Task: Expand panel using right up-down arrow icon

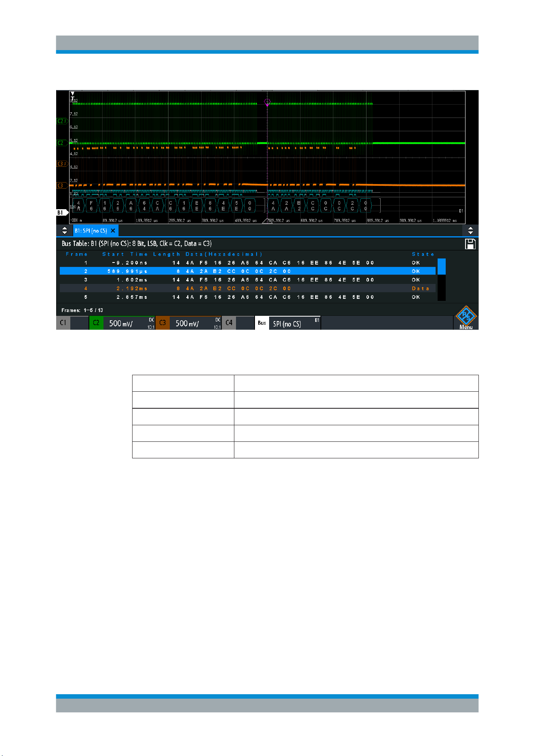Action: coord(470,231)
